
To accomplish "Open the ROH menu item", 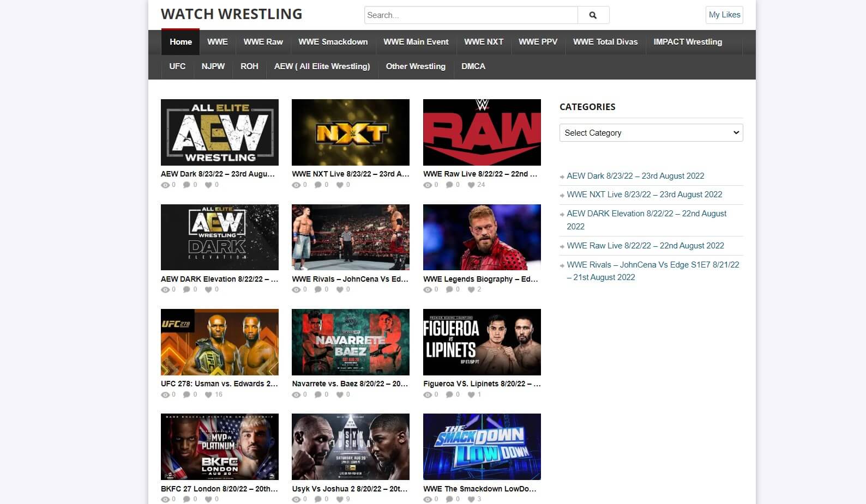I will pyautogui.click(x=249, y=66).
